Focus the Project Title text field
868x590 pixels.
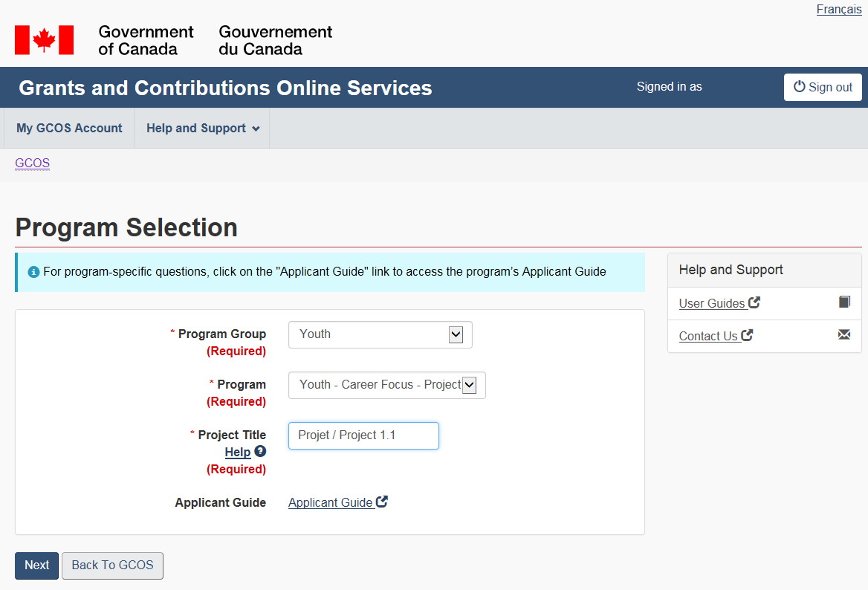[363, 435]
